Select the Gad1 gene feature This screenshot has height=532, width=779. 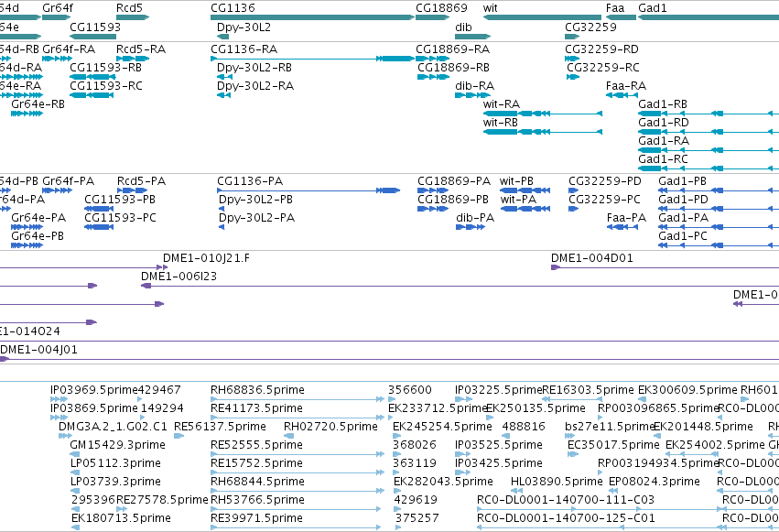coord(709,17)
